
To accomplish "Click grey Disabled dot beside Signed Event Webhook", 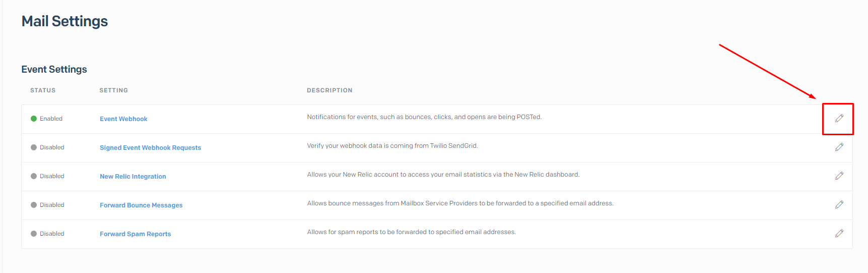I will click(x=34, y=147).
